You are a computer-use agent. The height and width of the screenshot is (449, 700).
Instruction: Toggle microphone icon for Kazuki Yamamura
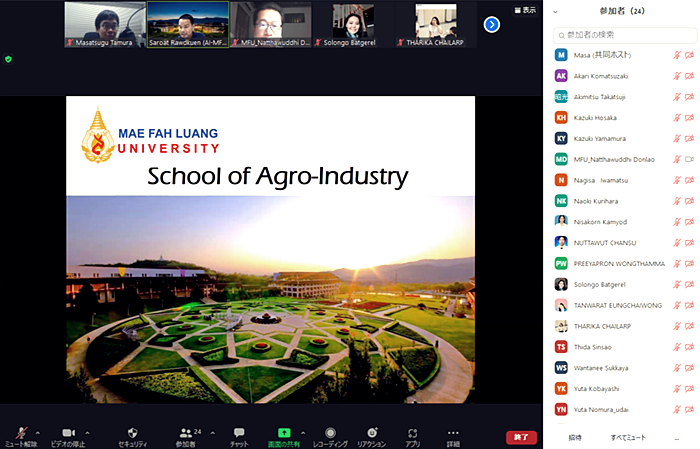[x=677, y=138]
